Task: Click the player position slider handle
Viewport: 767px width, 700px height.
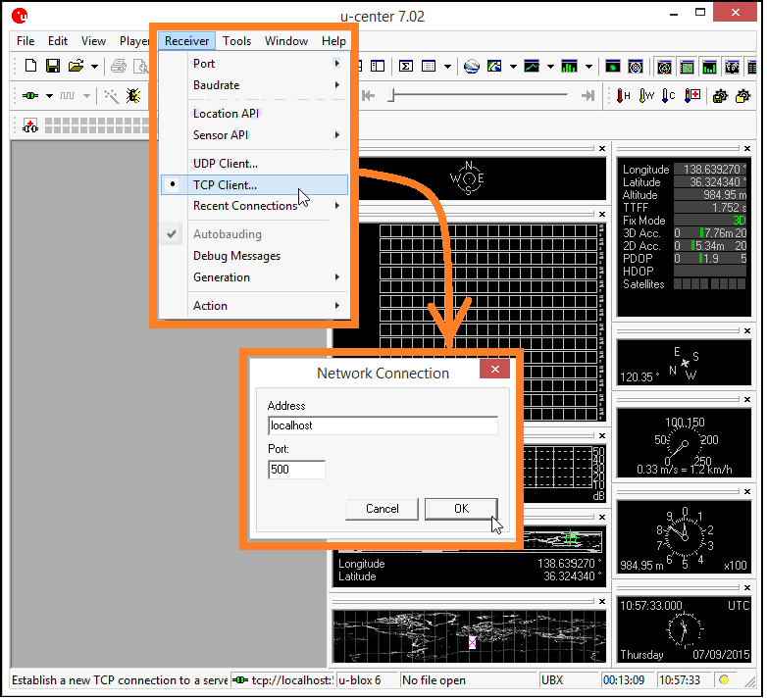Action: (x=391, y=96)
